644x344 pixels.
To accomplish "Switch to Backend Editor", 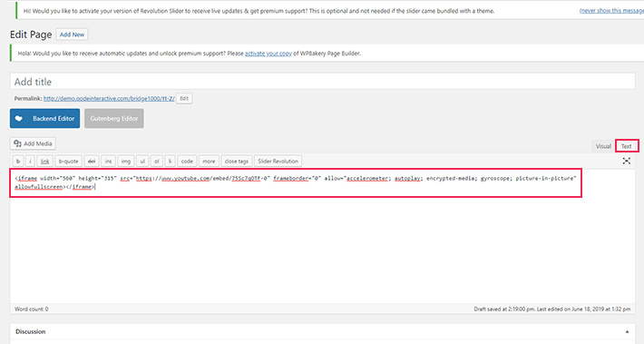I will pyautogui.click(x=44, y=118).
